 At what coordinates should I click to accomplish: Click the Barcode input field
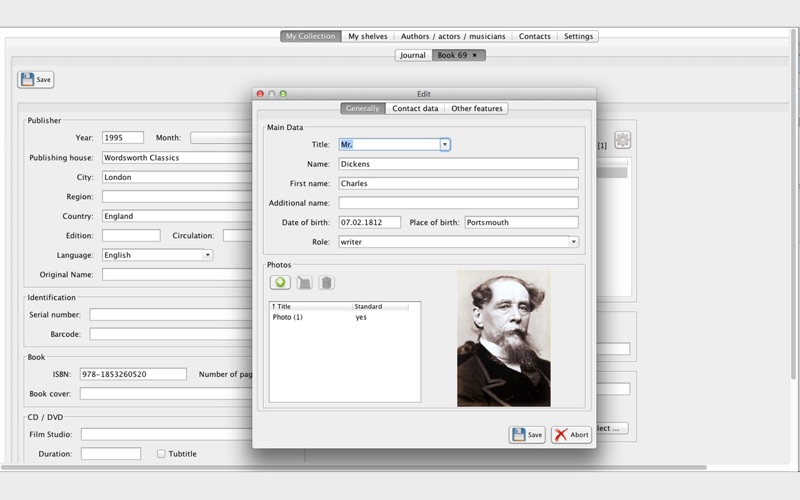click(x=171, y=334)
